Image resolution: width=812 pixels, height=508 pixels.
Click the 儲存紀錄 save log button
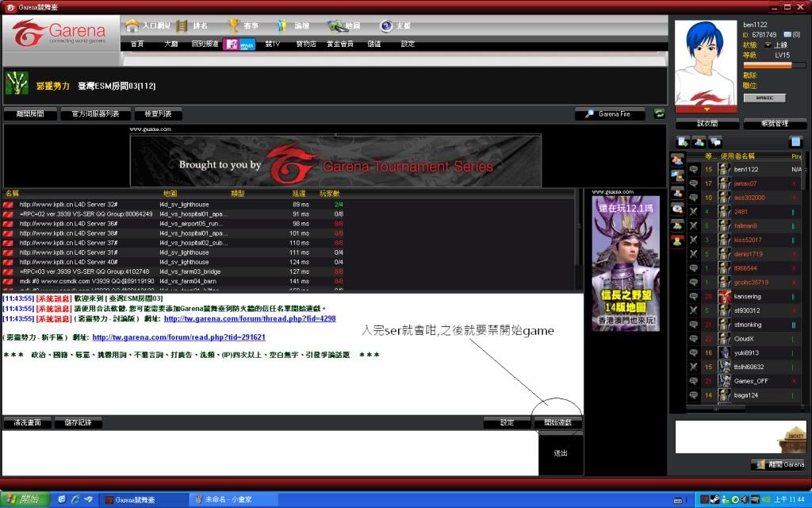78,422
